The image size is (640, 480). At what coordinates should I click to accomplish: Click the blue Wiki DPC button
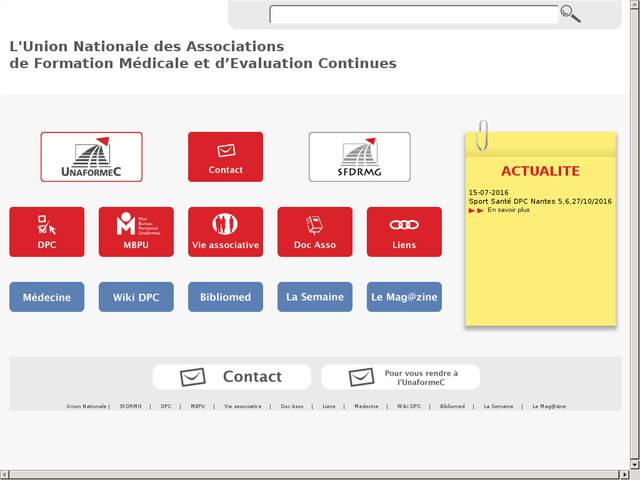(x=136, y=297)
